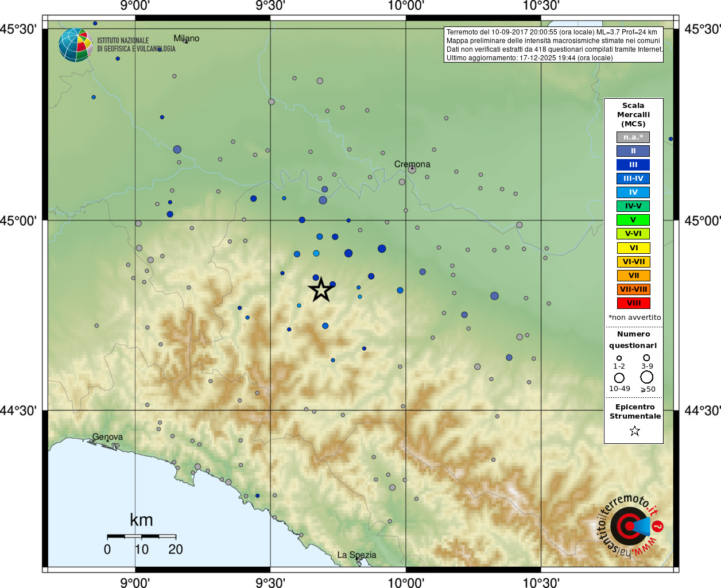Click the 'Terremoto del 10-09-2017' header line
This screenshot has width=721, height=588.
[x=552, y=32]
